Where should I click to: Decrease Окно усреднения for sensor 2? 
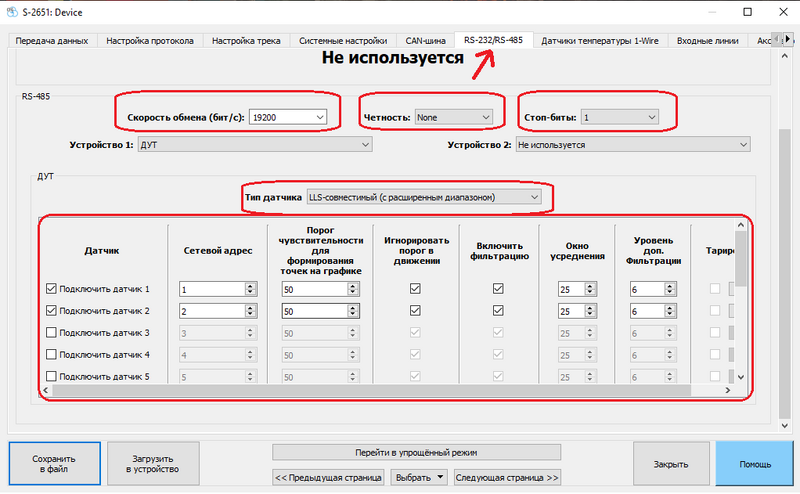pyautogui.click(x=590, y=314)
